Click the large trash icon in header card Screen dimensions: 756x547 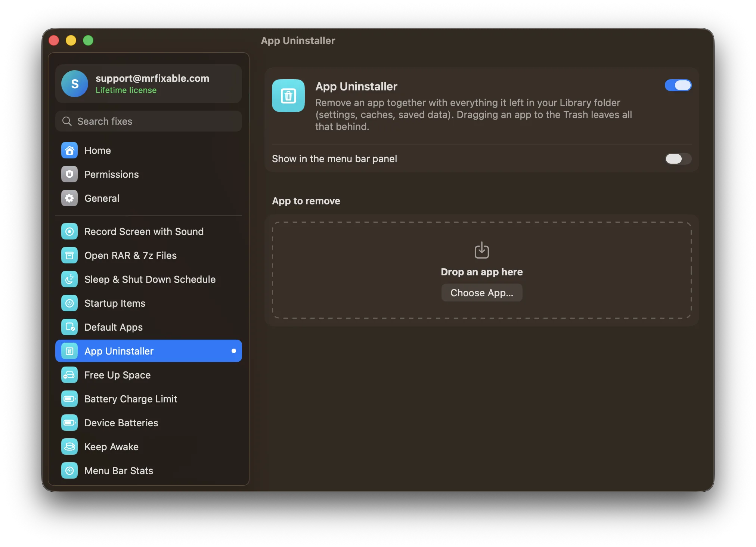pyautogui.click(x=288, y=96)
